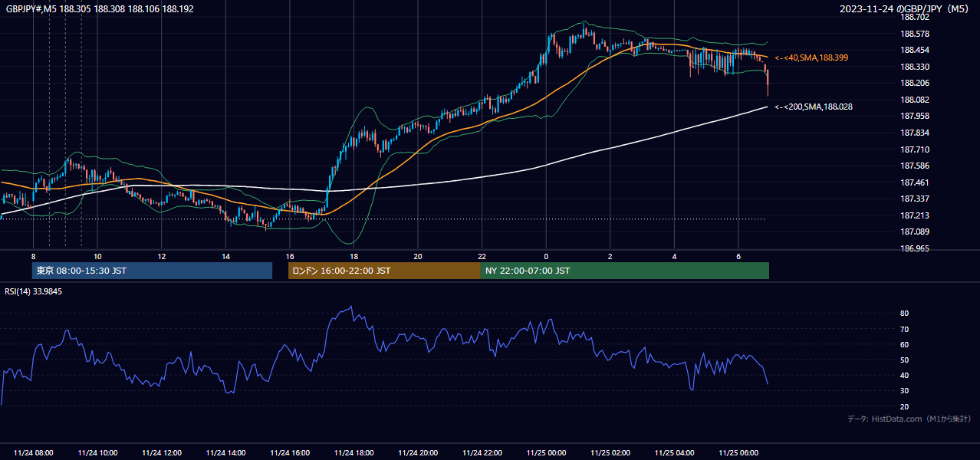Click hour tick 18 under price chart
The width and height of the screenshot is (980, 460).
354,256
